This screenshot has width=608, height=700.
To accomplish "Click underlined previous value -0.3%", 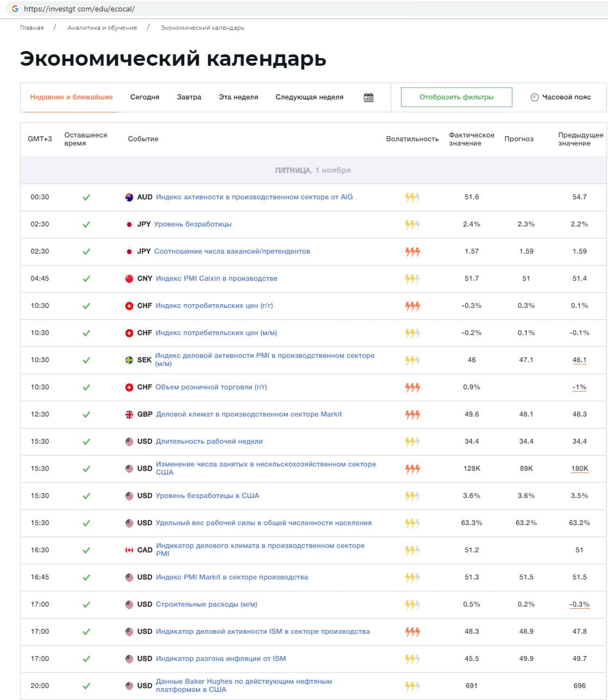I will (580, 604).
